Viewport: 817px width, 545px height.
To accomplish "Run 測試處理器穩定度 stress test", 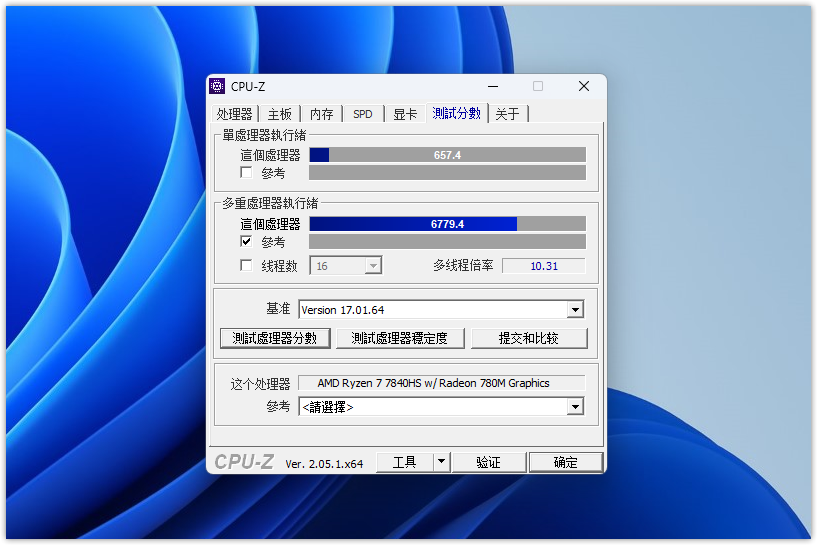I will point(400,338).
